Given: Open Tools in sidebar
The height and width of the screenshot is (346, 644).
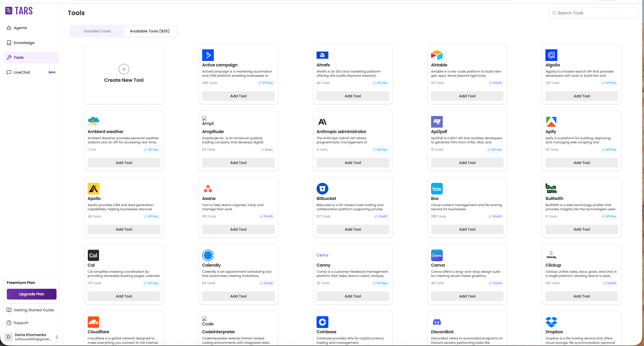Looking at the screenshot, I should click(x=32, y=57).
